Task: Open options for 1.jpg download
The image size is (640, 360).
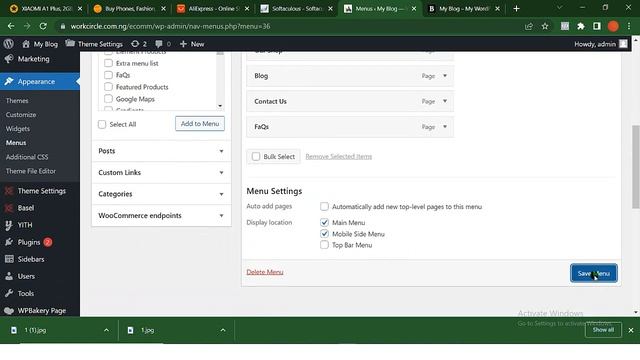Action: [x=223, y=330]
